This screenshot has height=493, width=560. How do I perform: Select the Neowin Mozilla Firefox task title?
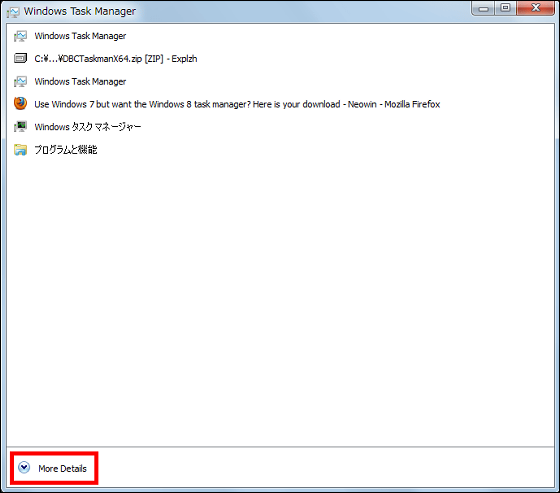[237, 104]
